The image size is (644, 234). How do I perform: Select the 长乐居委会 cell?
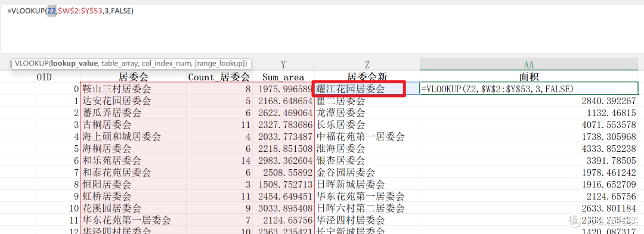click(367, 124)
